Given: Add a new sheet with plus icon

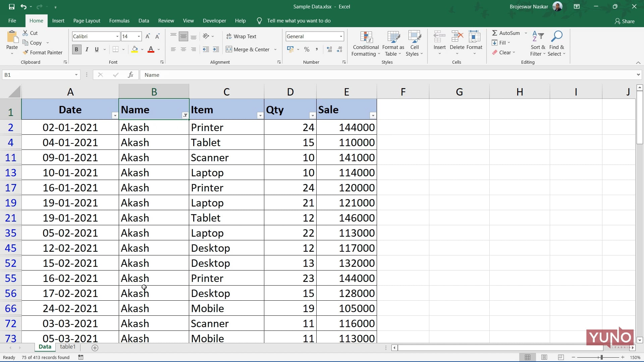Looking at the screenshot, I should pos(95,348).
